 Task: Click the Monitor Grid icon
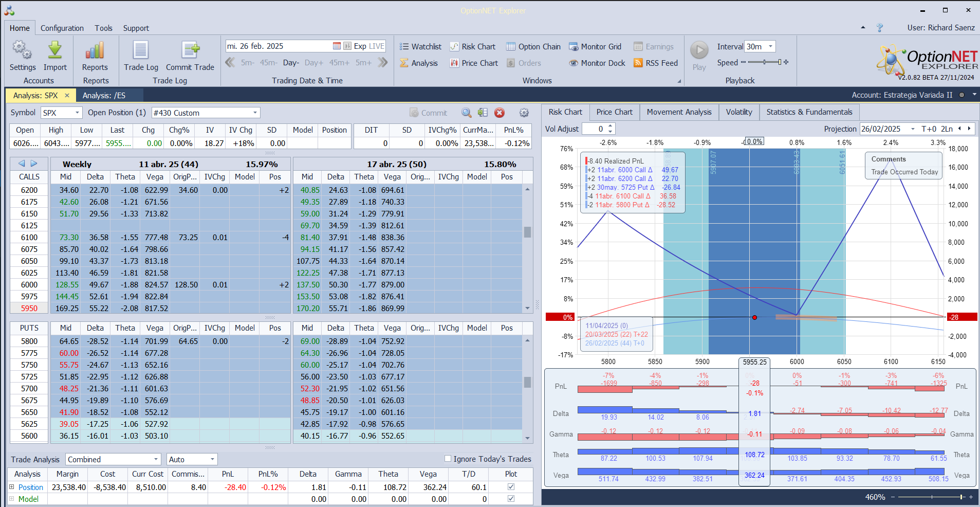574,47
